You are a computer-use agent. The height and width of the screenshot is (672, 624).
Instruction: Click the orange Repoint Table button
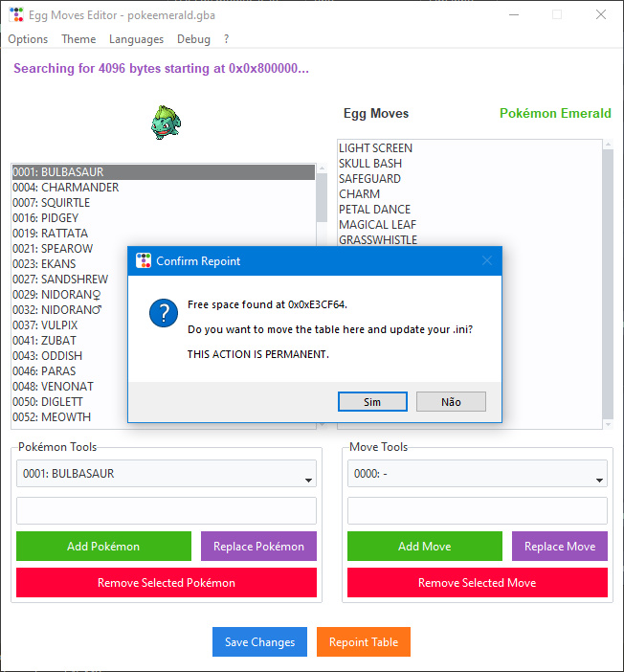pos(364,642)
